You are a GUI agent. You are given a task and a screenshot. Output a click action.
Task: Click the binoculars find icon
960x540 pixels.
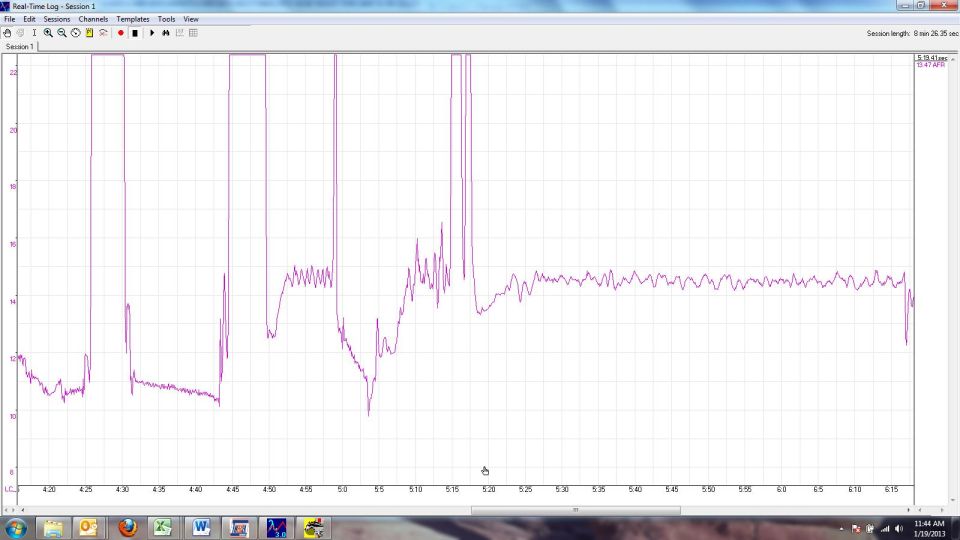coord(166,33)
